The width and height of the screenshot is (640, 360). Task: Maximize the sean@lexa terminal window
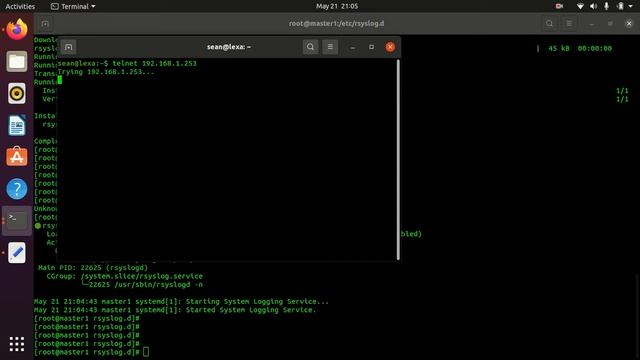tap(371, 47)
